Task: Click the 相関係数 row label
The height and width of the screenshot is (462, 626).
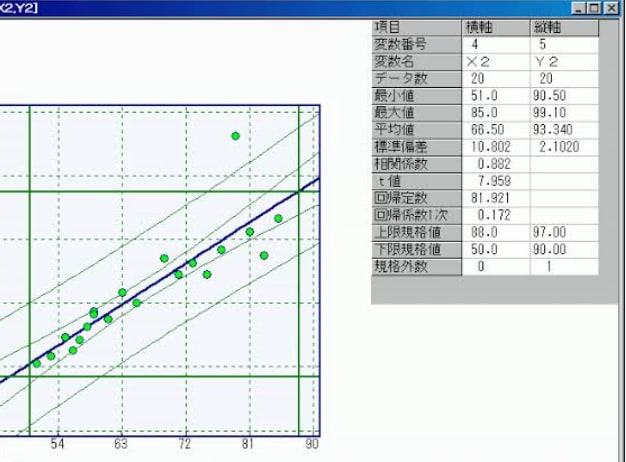Action: (417, 164)
